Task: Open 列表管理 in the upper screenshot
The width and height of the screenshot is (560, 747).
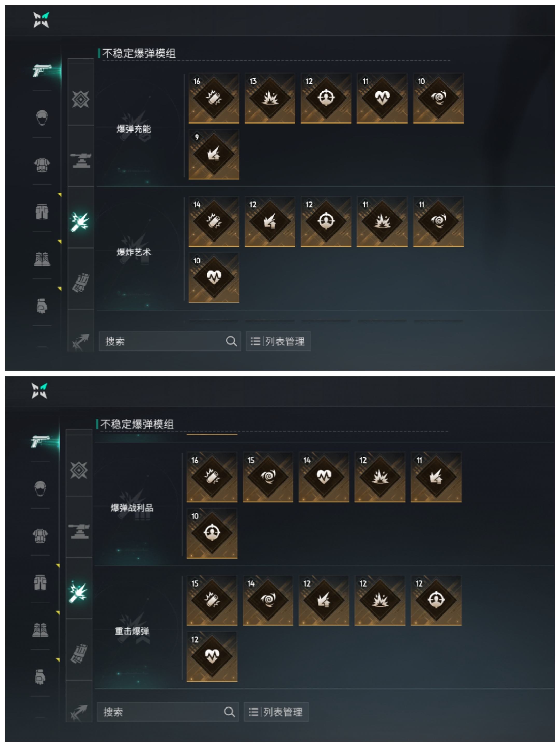Action: pyautogui.click(x=278, y=341)
